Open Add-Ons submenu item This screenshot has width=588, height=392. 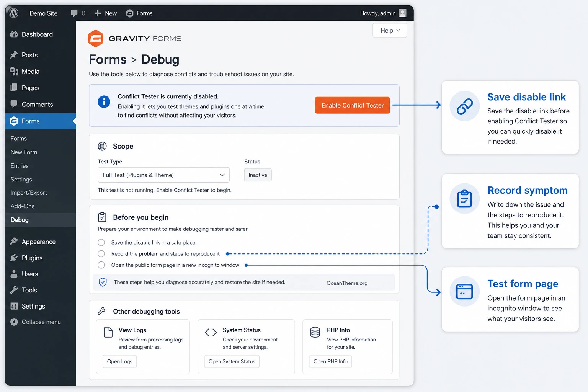tap(22, 206)
